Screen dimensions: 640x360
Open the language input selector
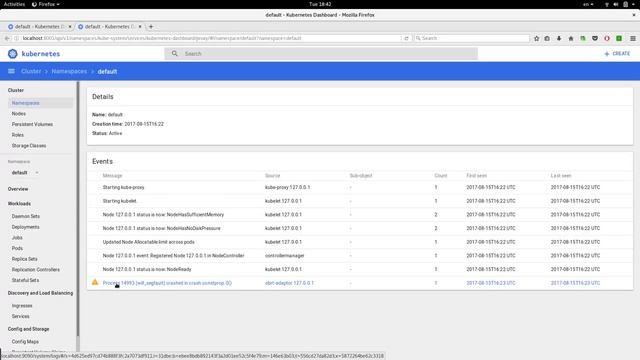coord(588,4)
